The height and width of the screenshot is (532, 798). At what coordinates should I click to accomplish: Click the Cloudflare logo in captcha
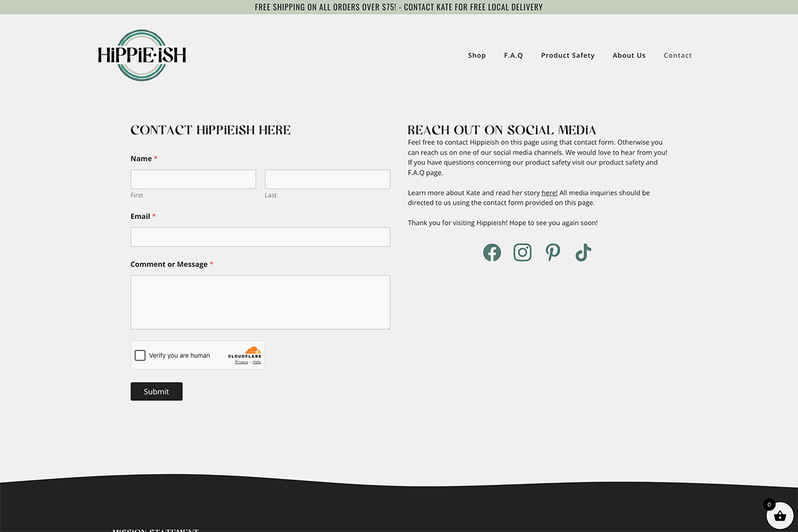[x=245, y=352]
